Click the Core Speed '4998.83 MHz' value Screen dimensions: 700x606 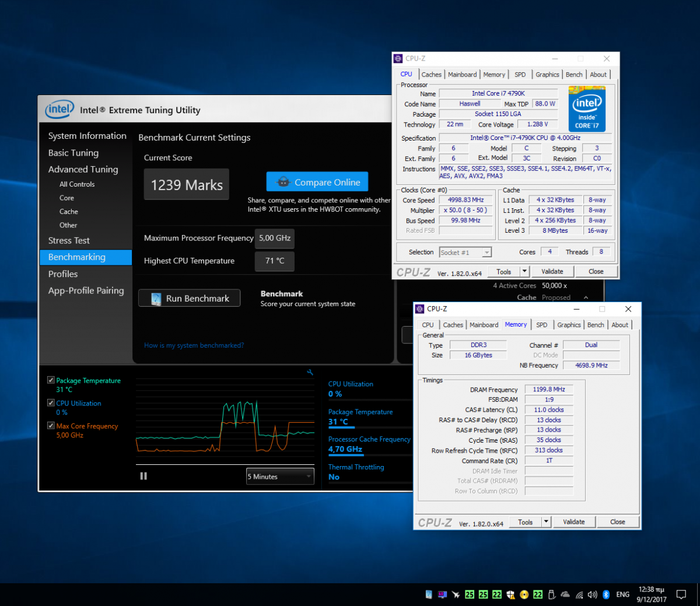click(466, 200)
